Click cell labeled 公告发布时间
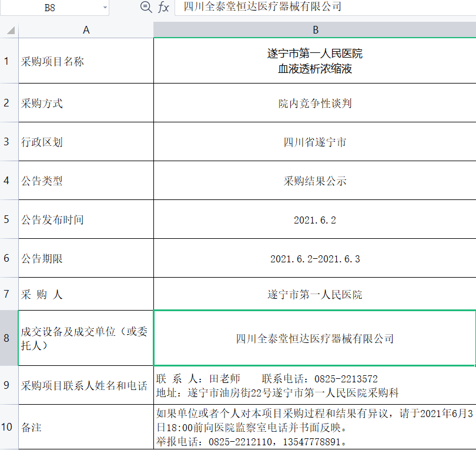Screen dimensions: 476x450 point(86,219)
